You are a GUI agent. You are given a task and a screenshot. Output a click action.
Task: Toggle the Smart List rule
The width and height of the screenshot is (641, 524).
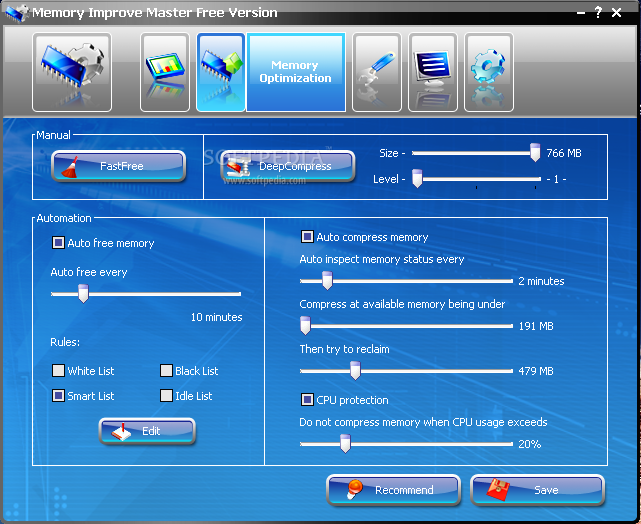[x=58, y=396]
